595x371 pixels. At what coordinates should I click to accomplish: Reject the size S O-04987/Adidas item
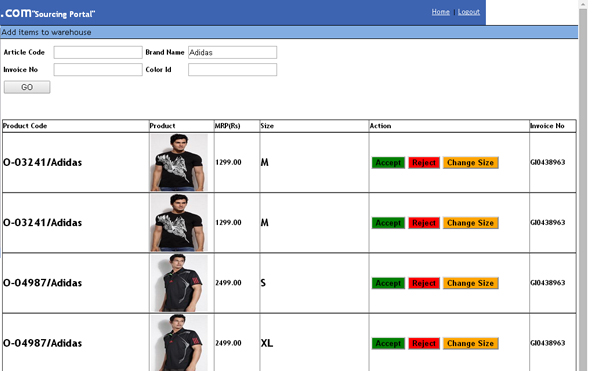pos(424,283)
